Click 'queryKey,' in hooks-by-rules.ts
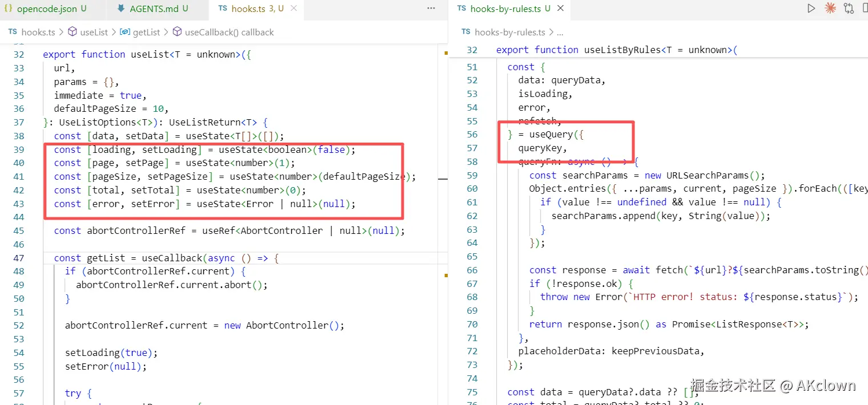The width and height of the screenshot is (868, 405). click(542, 148)
